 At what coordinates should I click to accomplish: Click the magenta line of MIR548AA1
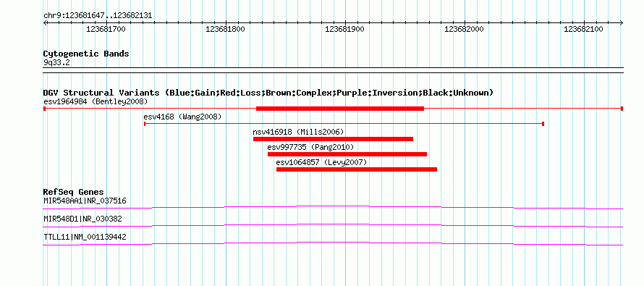[333, 206]
